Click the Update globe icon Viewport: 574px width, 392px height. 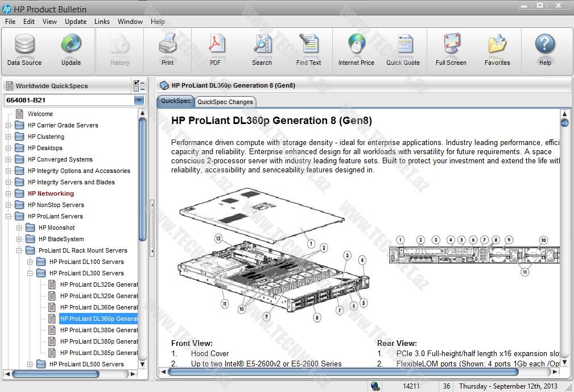71,49
